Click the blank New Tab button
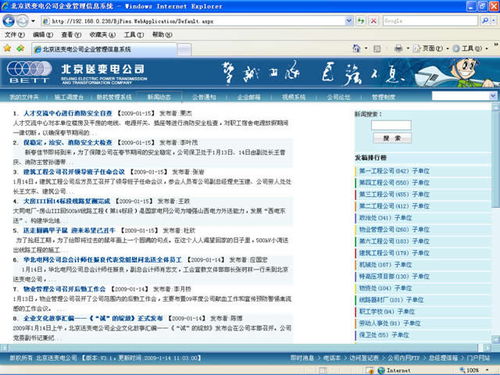This screenshot has height=375, width=500. [184, 50]
